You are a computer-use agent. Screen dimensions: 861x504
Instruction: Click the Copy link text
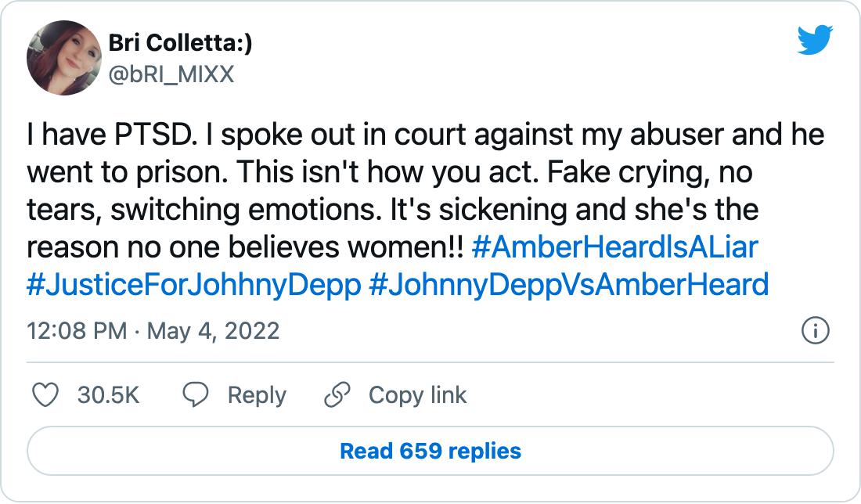pyautogui.click(x=417, y=395)
